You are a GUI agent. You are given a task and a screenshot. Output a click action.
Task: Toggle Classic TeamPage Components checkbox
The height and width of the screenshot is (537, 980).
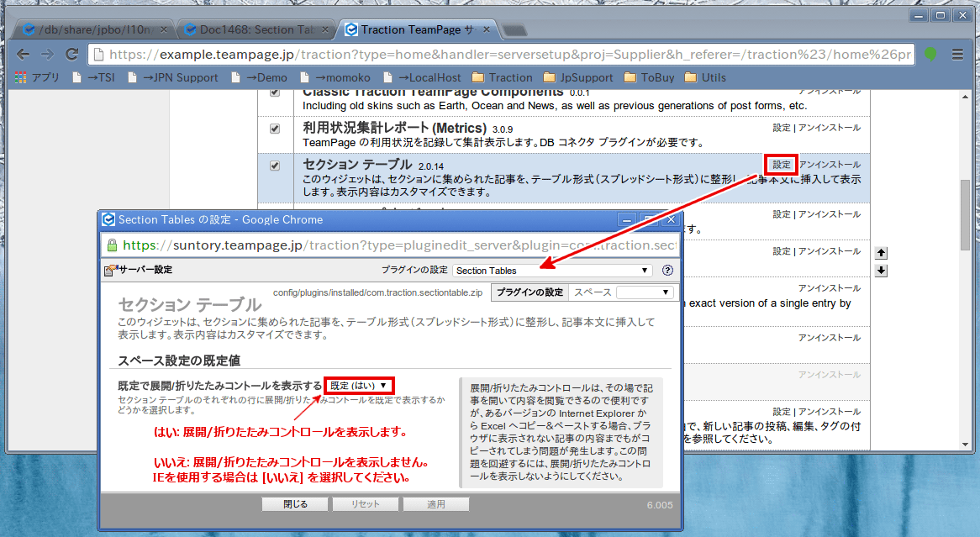(x=275, y=92)
